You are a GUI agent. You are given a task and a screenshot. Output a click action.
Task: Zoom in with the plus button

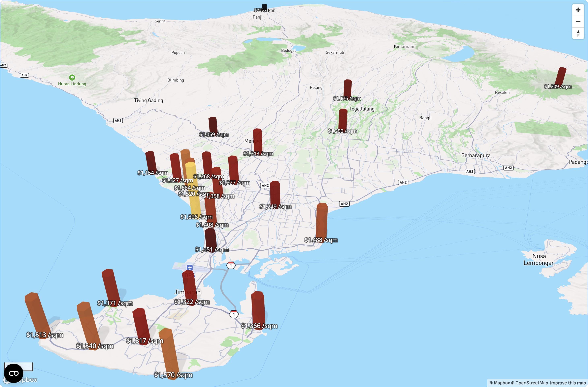pyautogui.click(x=578, y=10)
